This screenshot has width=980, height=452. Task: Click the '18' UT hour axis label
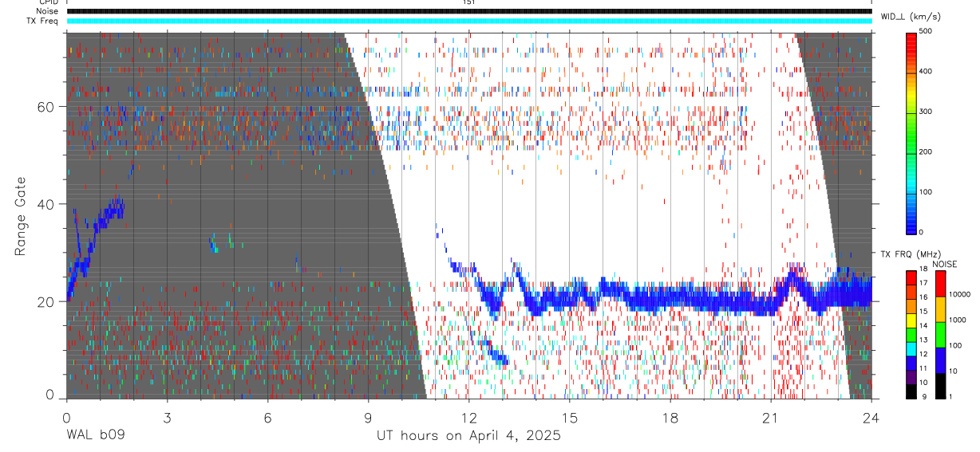tap(670, 418)
